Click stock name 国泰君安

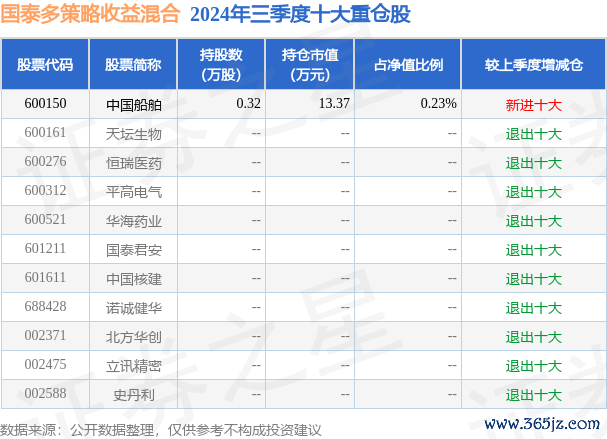click(134, 250)
